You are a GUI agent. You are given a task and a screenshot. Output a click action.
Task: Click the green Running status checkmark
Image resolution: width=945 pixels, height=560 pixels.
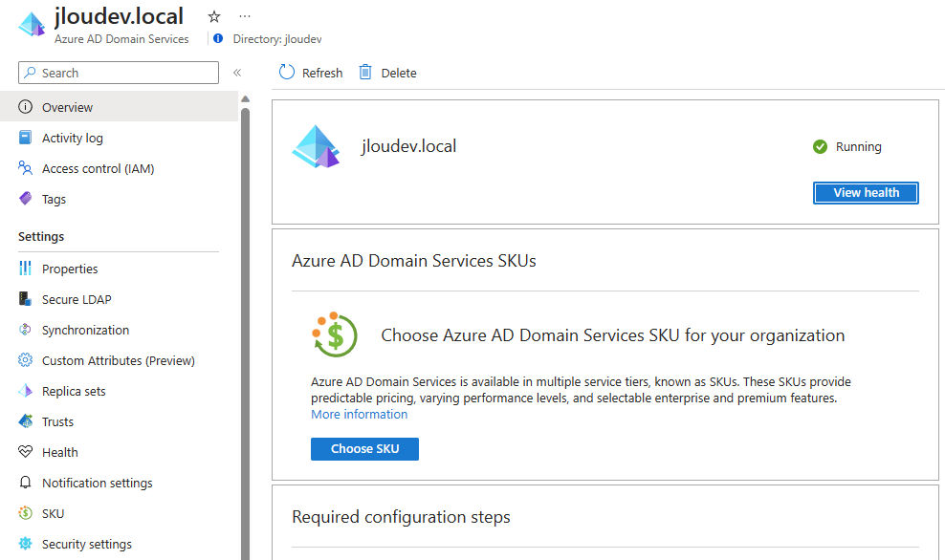(821, 146)
